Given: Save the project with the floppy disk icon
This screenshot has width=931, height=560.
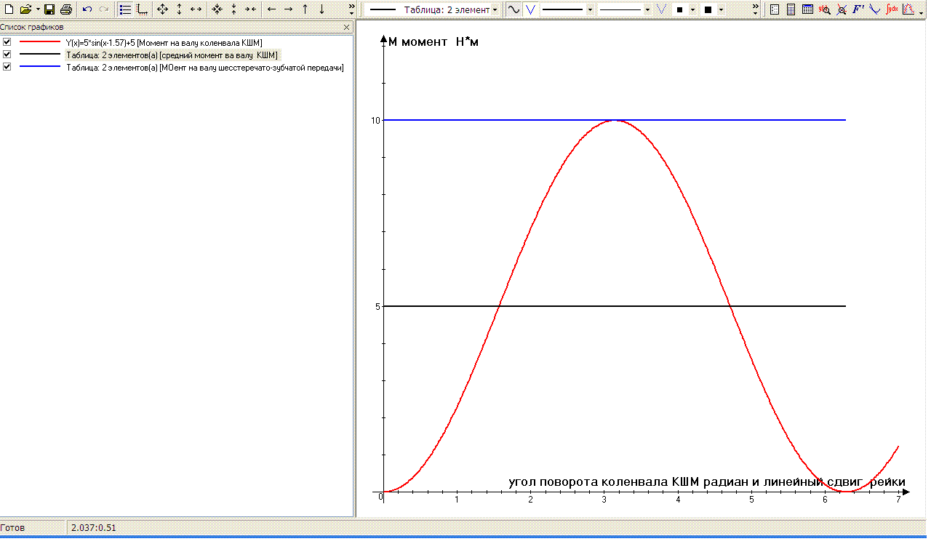Looking at the screenshot, I should [49, 9].
